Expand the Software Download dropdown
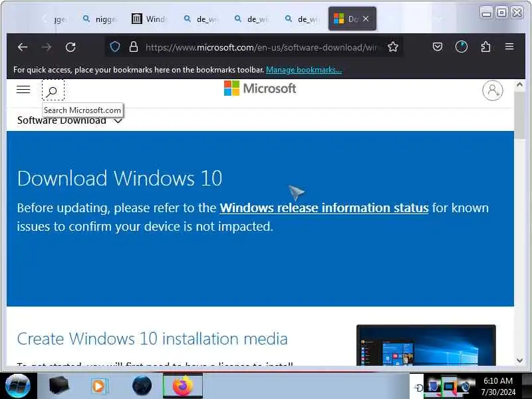This screenshot has height=399, width=532. click(70, 120)
